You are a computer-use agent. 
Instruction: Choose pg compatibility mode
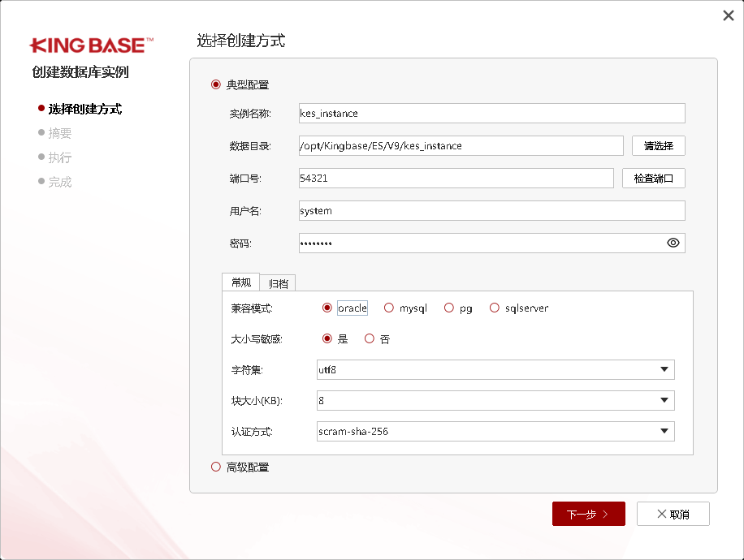[448, 308]
